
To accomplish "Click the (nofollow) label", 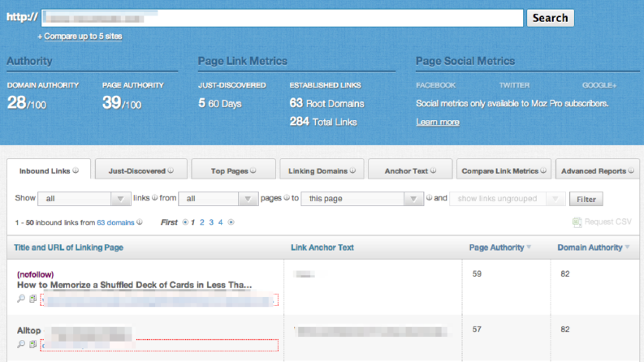I will pos(35,274).
